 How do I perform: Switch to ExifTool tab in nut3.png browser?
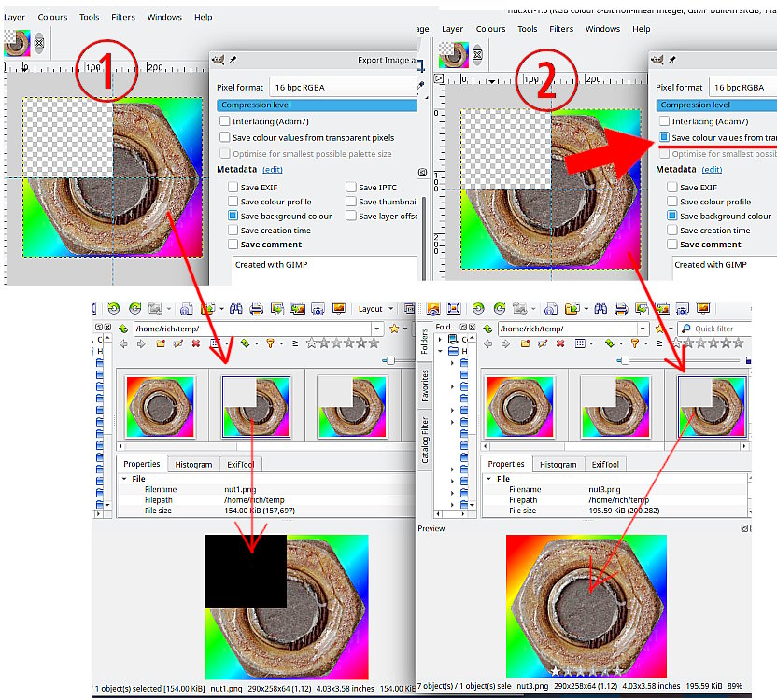click(x=605, y=465)
